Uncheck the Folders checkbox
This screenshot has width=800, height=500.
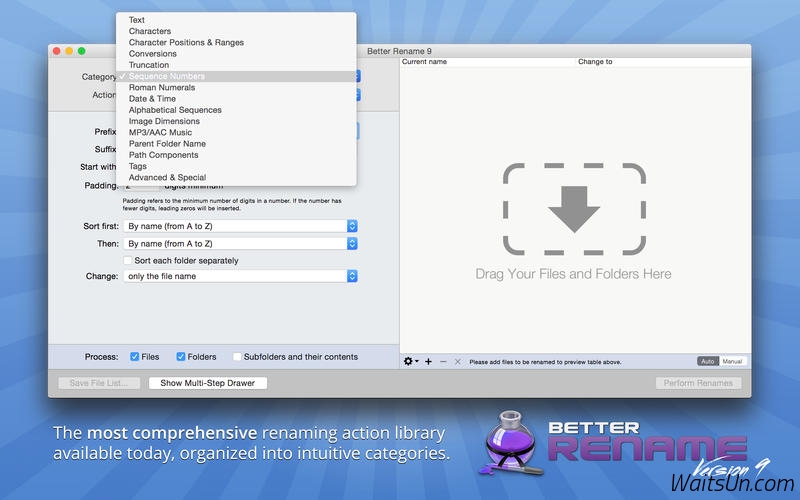[181, 357]
